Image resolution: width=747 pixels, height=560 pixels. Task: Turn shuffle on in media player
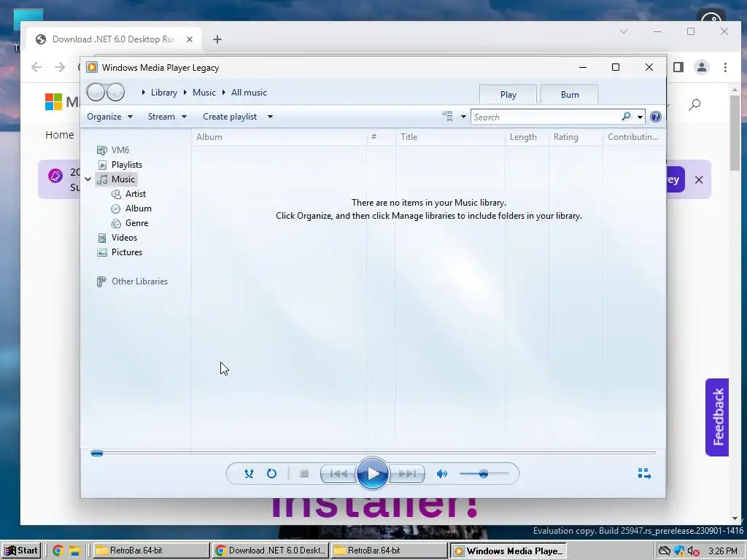pyautogui.click(x=249, y=473)
